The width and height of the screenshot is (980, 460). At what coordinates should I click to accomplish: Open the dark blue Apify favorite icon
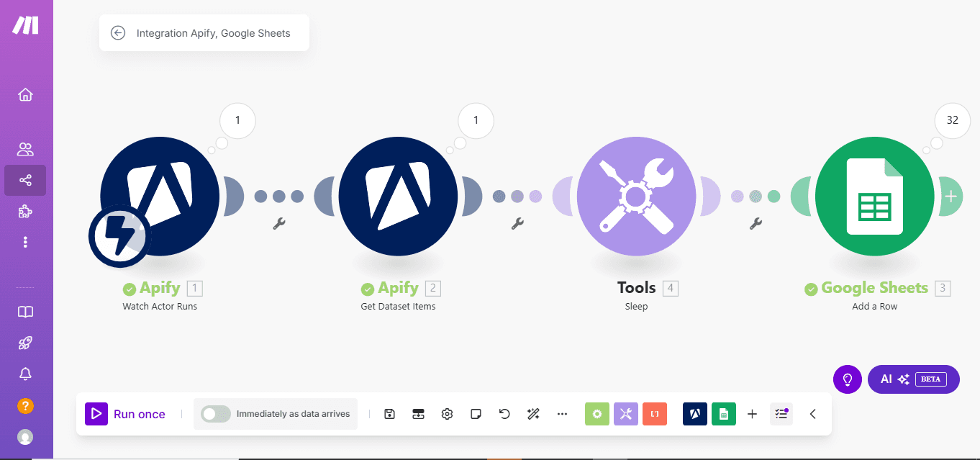tap(695, 414)
